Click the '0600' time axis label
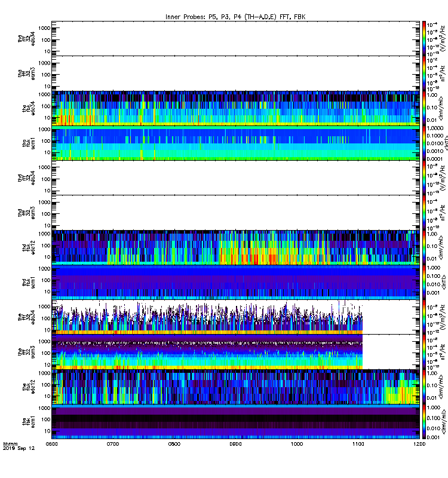 click(x=51, y=444)
